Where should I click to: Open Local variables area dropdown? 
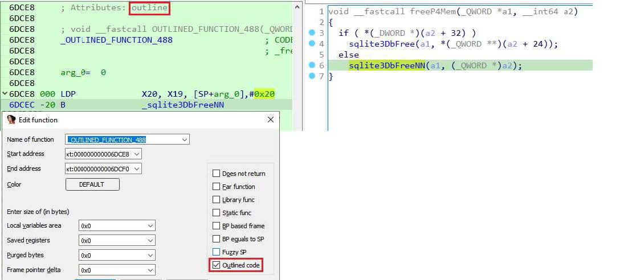(x=150, y=225)
